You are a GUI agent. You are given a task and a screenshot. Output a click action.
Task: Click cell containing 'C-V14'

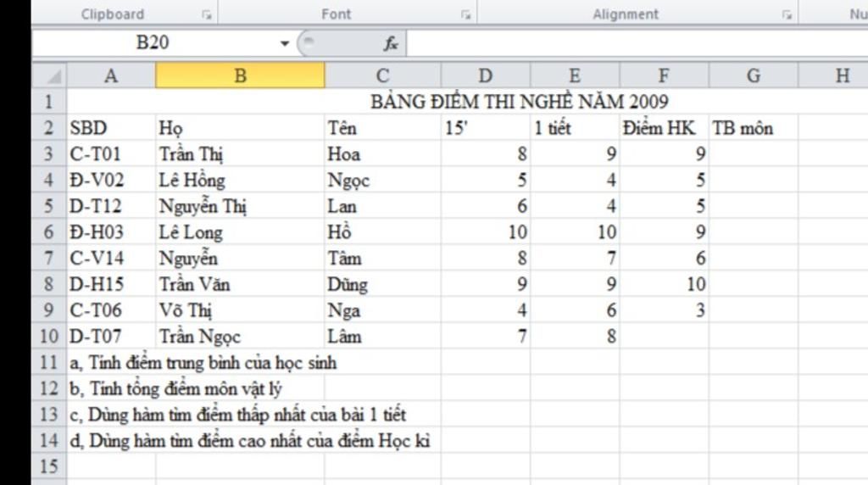111,258
